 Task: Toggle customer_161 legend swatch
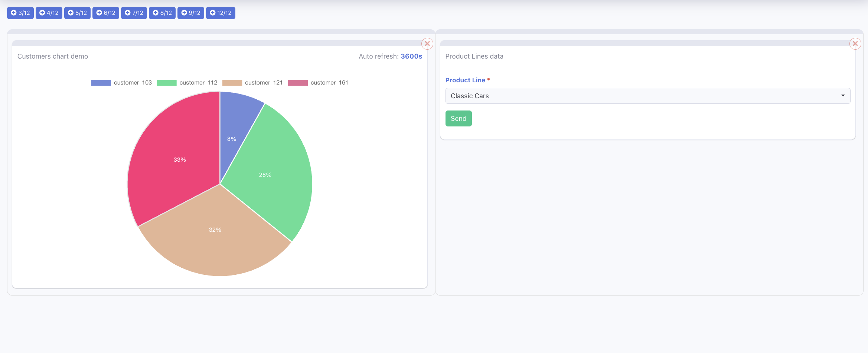298,83
